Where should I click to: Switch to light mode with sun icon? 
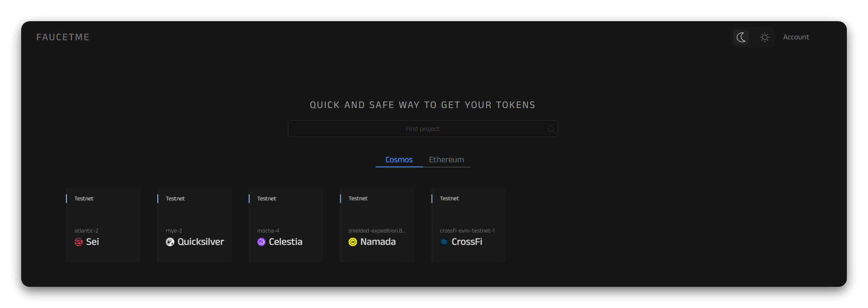click(x=764, y=37)
